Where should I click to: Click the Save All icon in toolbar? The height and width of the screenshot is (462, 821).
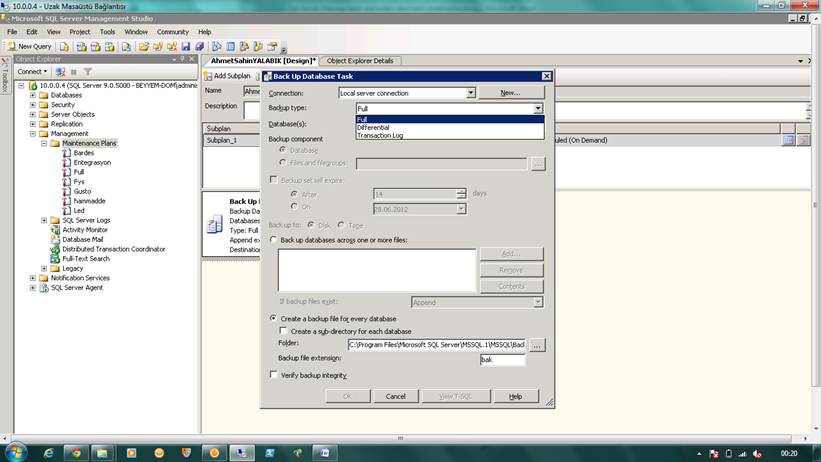coord(199,47)
